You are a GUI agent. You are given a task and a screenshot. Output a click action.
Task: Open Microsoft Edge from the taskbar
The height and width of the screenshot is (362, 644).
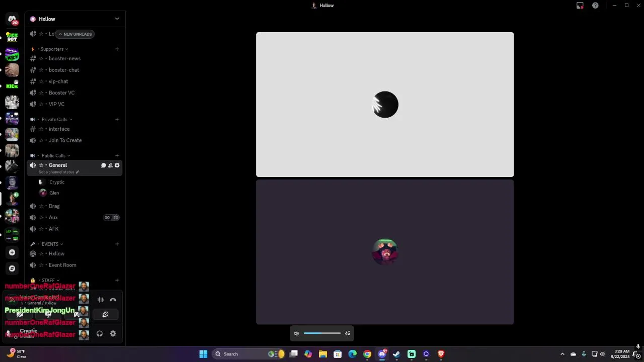352,354
